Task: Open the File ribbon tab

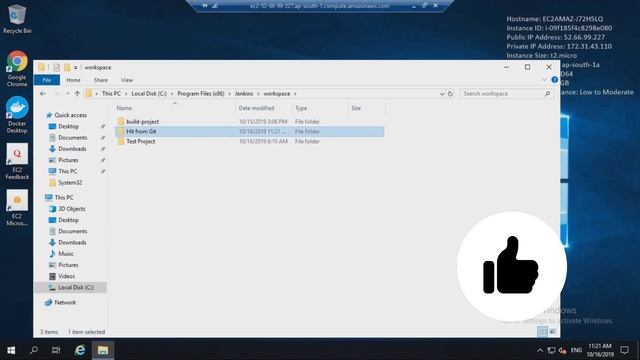Action: pyautogui.click(x=47, y=80)
